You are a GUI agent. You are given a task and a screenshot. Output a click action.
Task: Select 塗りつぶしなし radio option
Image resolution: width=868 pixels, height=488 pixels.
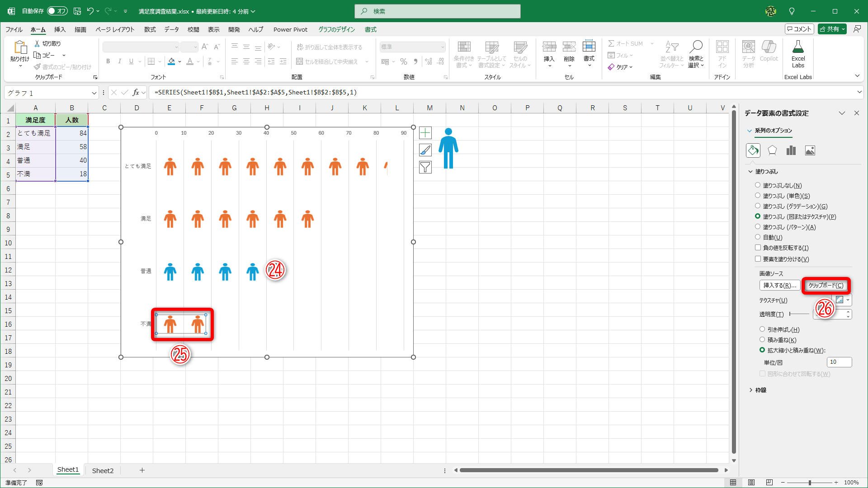758,185
